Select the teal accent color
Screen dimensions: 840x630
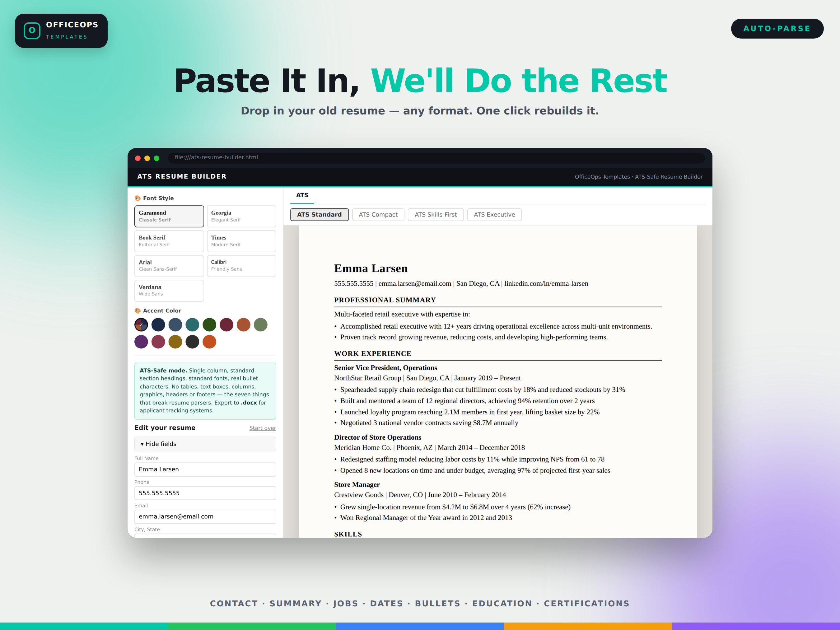193,325
